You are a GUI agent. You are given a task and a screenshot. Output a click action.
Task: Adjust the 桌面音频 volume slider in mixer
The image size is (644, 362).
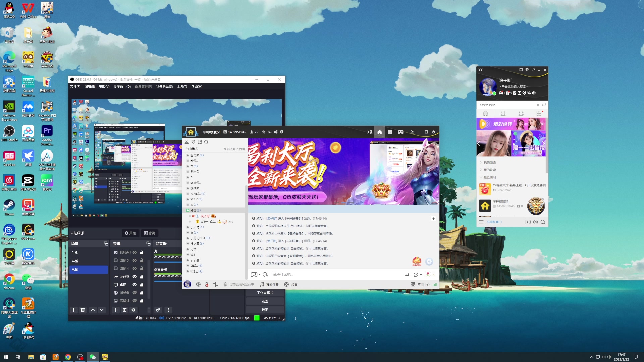(x=168, y=281)
